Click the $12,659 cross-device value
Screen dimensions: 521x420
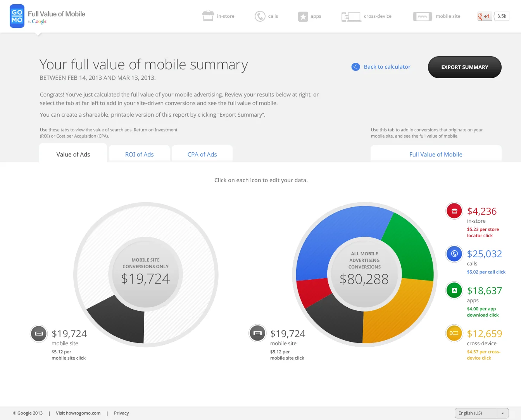(x=485, y=334)
